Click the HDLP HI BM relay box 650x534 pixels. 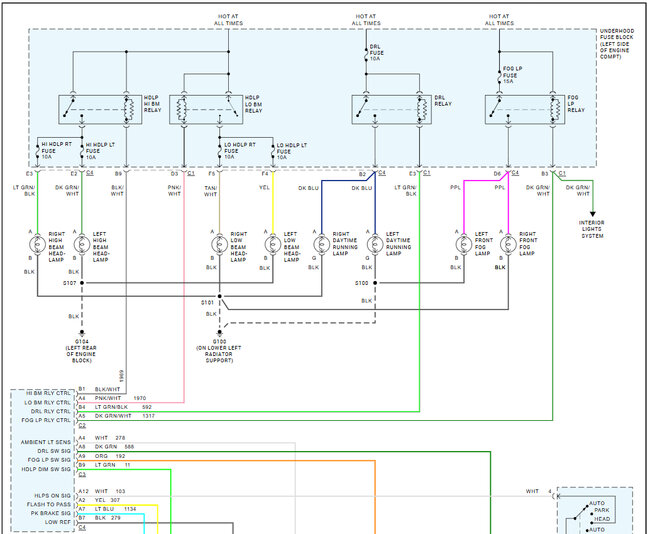100,109
